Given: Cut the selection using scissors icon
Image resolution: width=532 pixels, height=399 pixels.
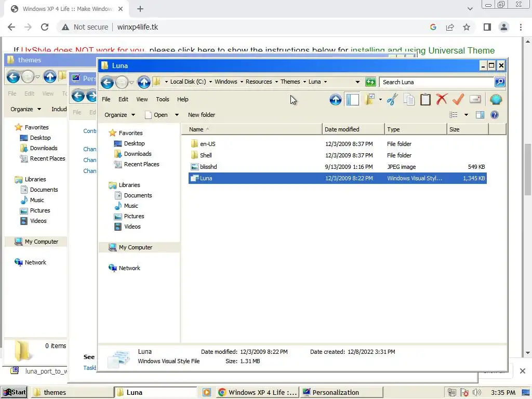Looking at the screenshot, I should click(x=392, y=99).
